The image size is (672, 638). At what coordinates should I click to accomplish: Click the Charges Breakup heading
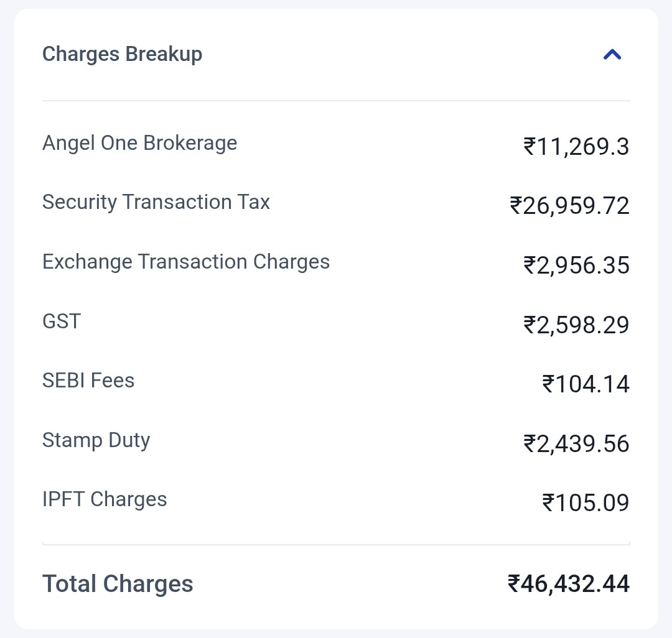click(122, 54)
